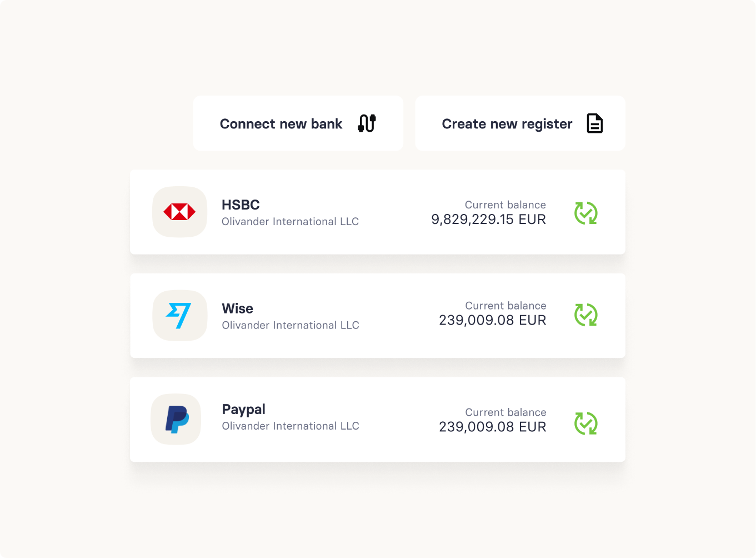This screenshot has width=756, height=558.
Task: Click the Paypal logo icon
Action: (x=176, y=419)
